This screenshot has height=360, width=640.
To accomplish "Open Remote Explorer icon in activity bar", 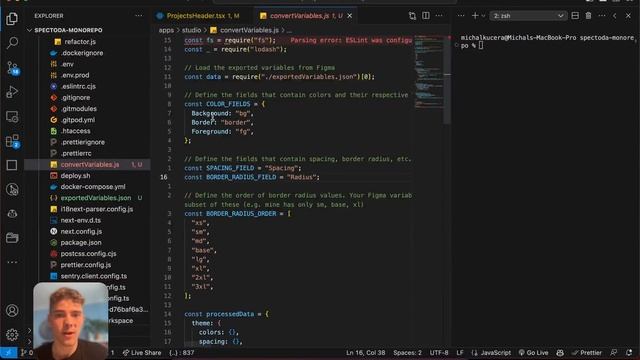I will click(12, 117).
